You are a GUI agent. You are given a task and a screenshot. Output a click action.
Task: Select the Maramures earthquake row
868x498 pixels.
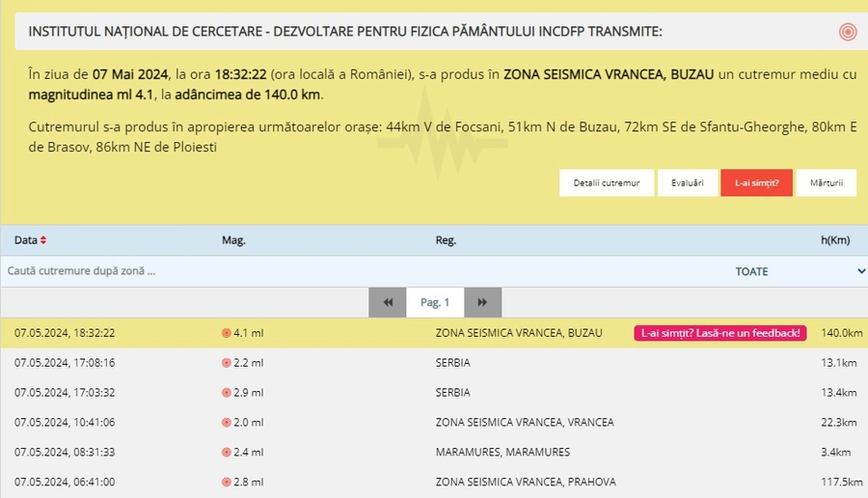click(434, 453)
